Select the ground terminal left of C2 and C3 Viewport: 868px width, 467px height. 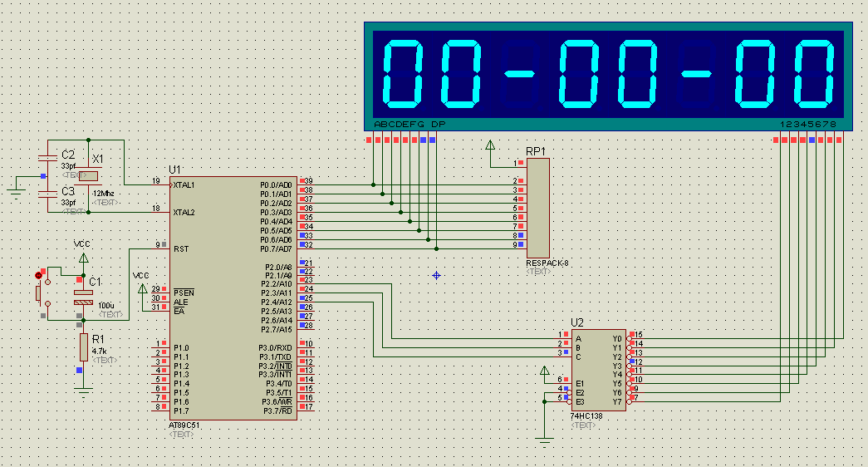pos(16,194)
